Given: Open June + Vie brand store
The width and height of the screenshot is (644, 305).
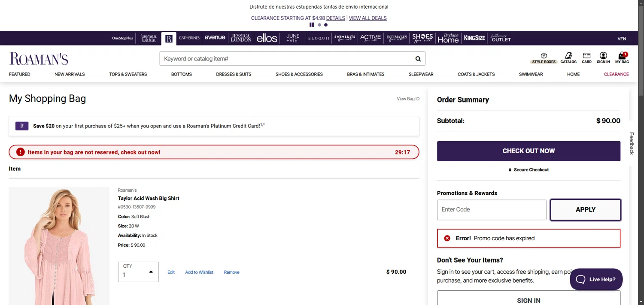Looking at the screenshot, I should (x=293, y=38).
